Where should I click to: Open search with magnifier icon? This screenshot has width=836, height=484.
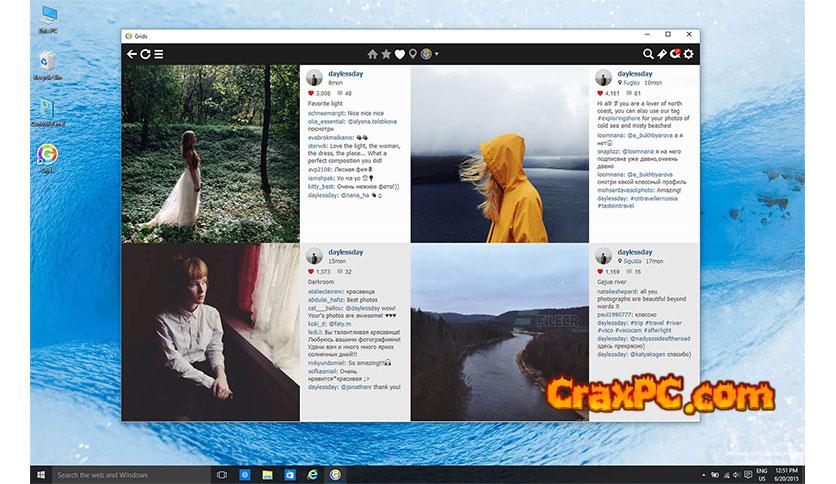tap(648, 54)
